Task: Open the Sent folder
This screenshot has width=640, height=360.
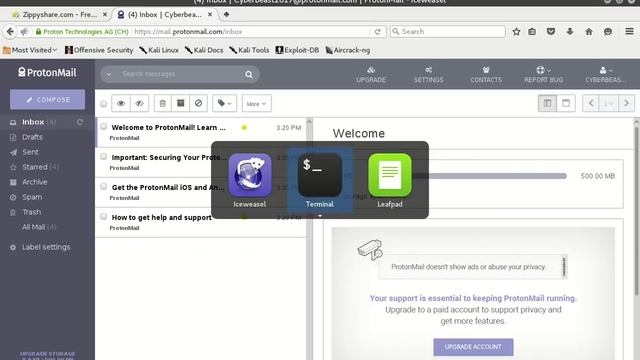Action: tap(30, 152)
